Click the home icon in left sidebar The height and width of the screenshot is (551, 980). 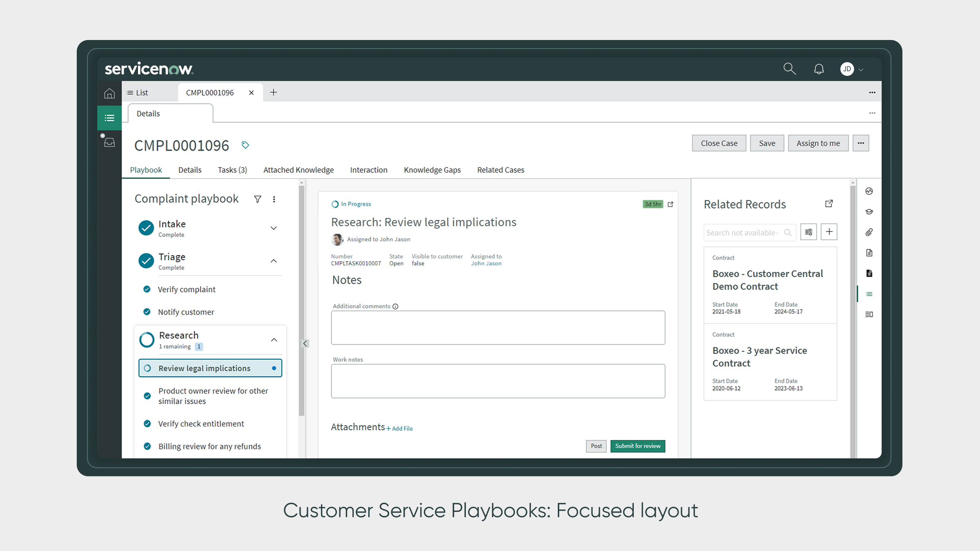(x=109, y=93)
